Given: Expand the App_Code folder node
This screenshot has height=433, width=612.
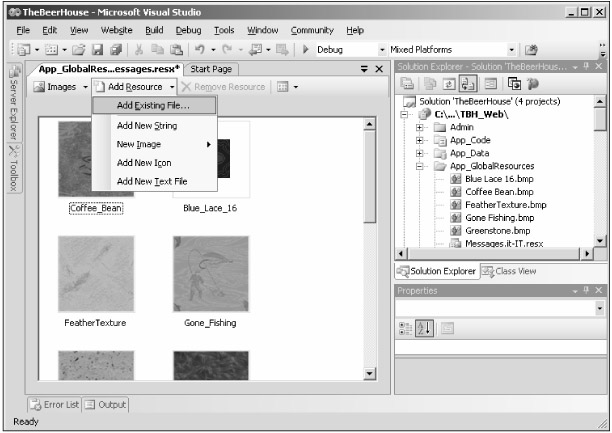Looking at the screenshot, I should click(x=420, y=141).
